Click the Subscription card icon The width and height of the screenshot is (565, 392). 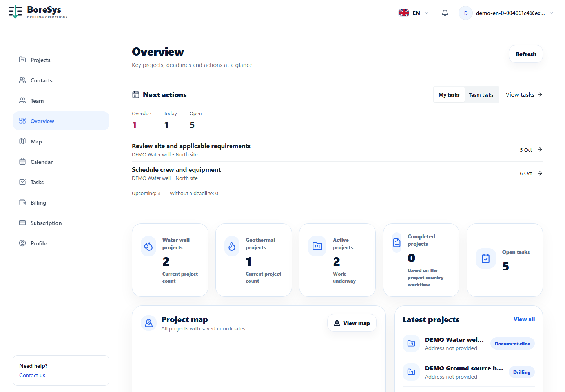tap(22, 223)
